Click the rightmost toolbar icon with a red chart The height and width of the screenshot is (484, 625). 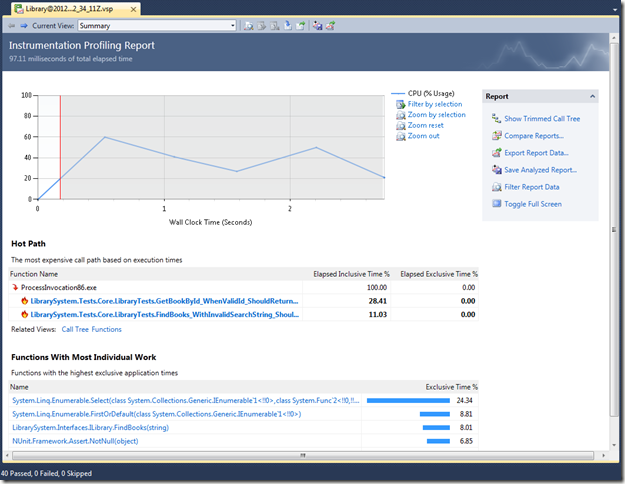(x=330, y=26)
